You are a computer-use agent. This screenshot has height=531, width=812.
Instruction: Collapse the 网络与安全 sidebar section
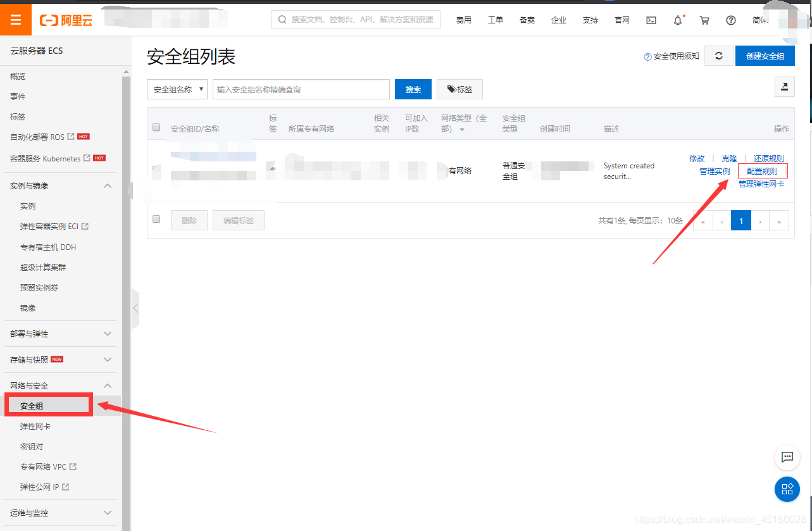pos(108,385)
